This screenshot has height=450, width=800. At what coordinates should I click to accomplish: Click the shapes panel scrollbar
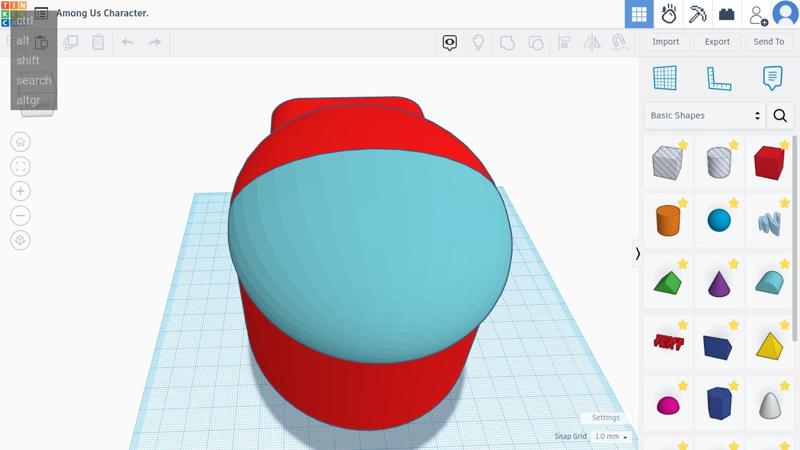pos(794,238)
